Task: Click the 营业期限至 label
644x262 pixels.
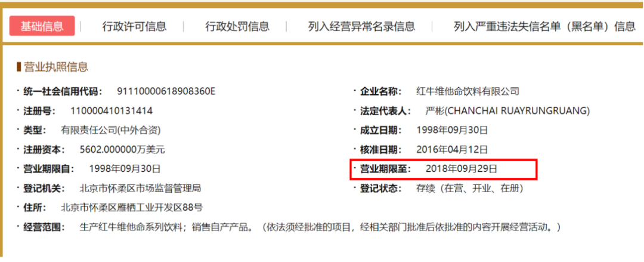Action: 386,169
